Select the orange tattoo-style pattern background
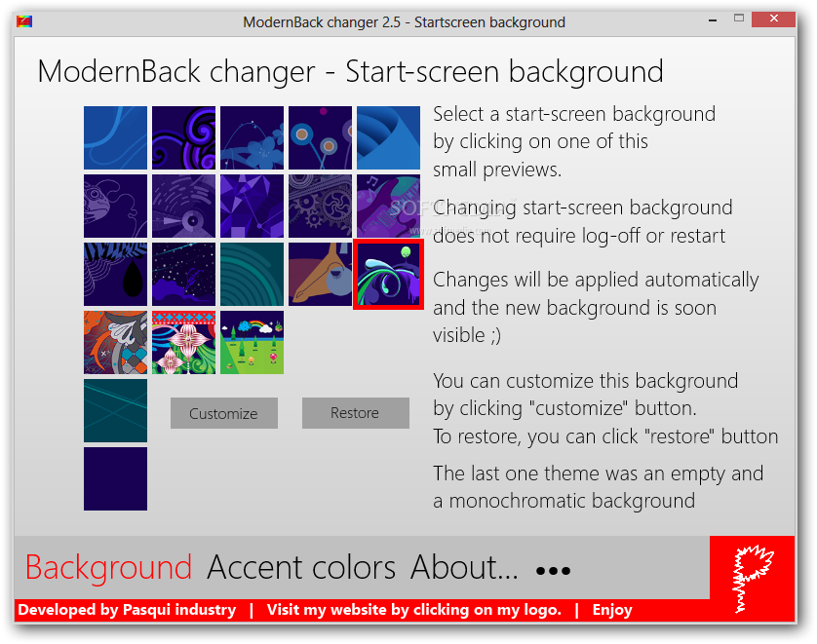Screen dimensions: 817x644 click(115, 343)
